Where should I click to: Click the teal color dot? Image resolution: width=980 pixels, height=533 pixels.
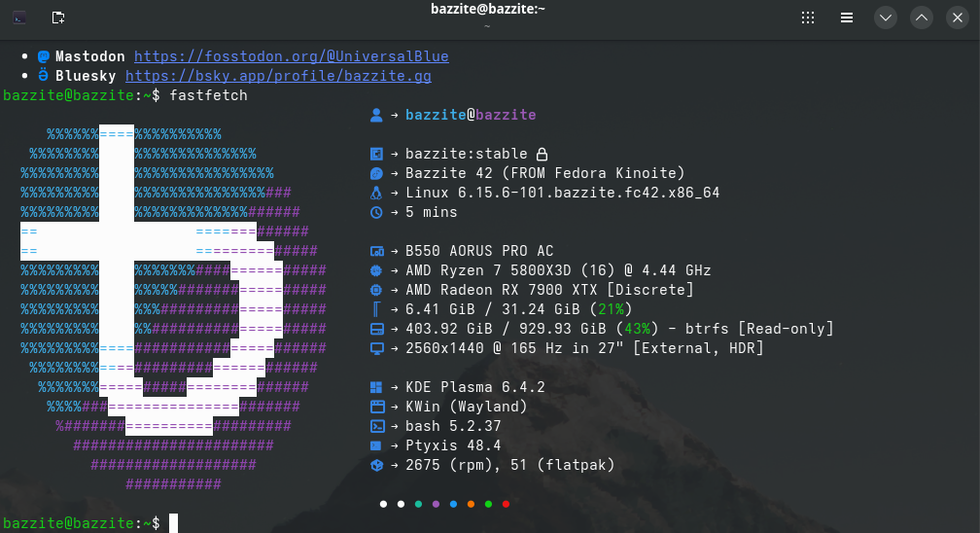tap(418, 504)
